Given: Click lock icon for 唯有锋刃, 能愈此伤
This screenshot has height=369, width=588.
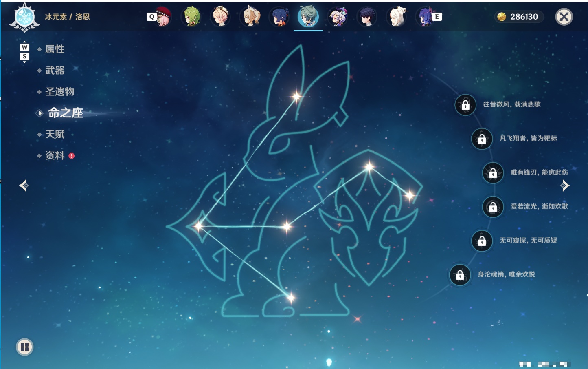Looking at the screenshot, I should [x=493, y=172].
